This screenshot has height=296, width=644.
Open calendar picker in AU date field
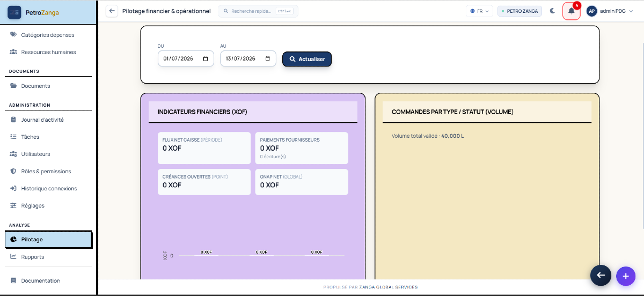pyautogui.click(x=268, y=58)
